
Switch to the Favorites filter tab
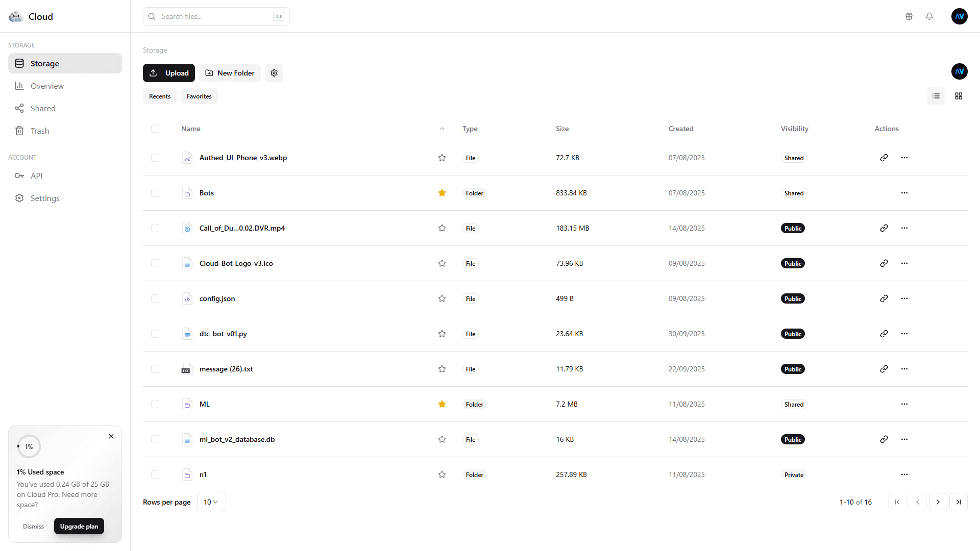point(199,96)
